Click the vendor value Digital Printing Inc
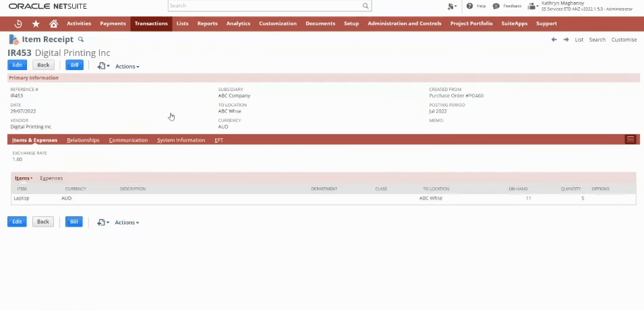This screenshot has width=644, height=310. pyautogui.click(x=31, y=127)
